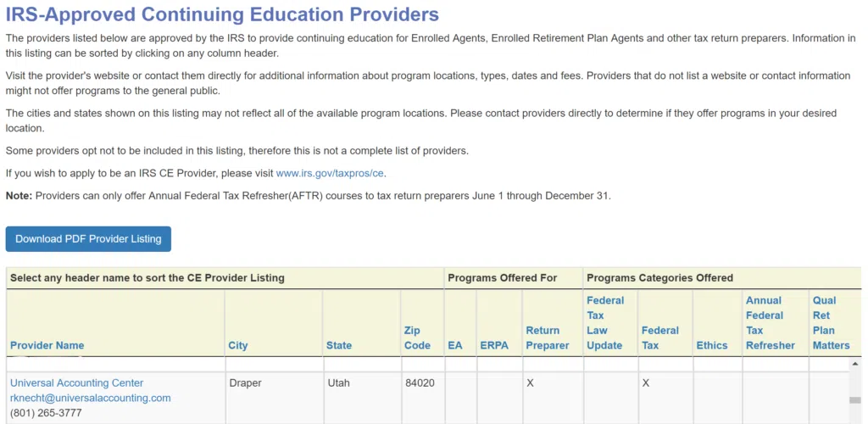Email rknecht@universalaccounting.com via the link
This screenshot has height=424, width=868.
pyautogui.click(x=91, y=398)
